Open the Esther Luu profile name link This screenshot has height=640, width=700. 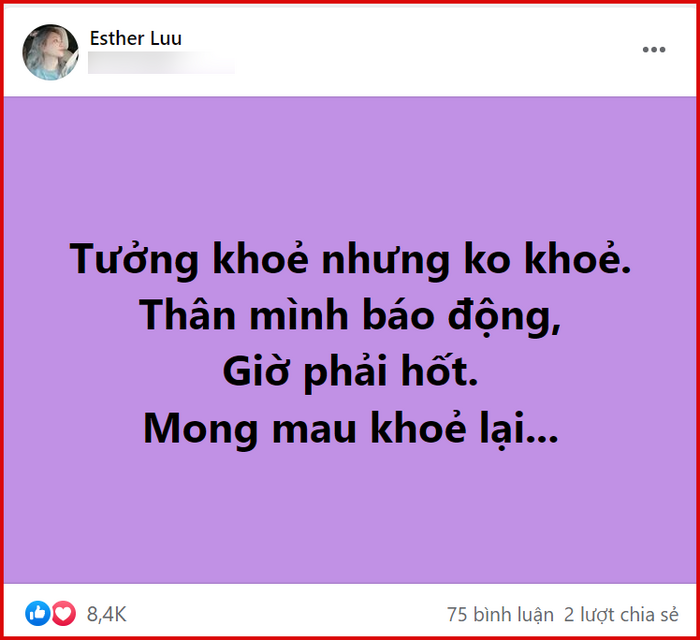pos(136,38)
